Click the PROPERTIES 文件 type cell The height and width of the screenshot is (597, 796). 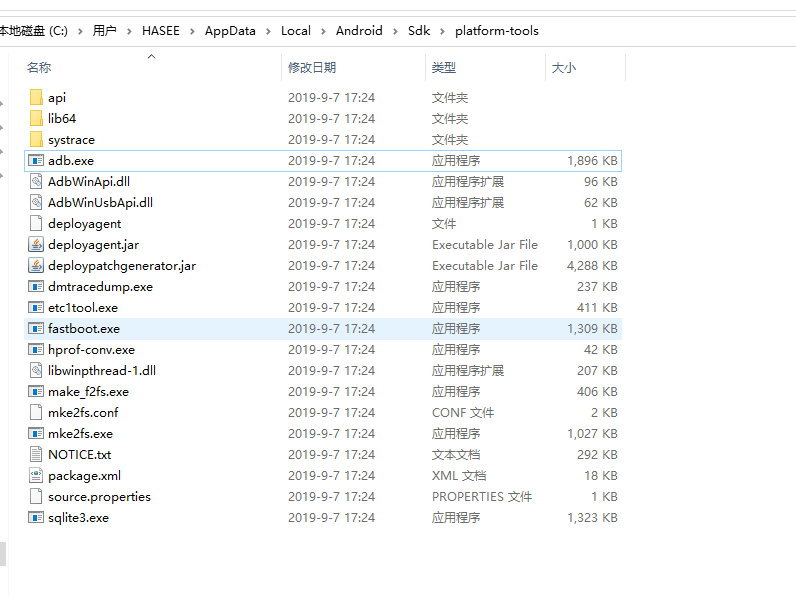coord(482,497)
